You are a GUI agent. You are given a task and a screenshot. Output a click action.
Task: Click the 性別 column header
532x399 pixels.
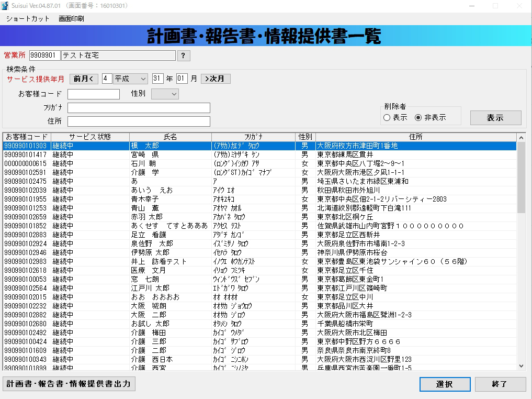305,137
